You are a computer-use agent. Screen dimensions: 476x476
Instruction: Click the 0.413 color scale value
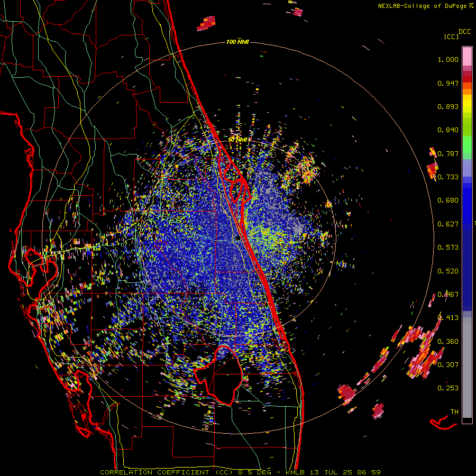(x=448, y=318)
